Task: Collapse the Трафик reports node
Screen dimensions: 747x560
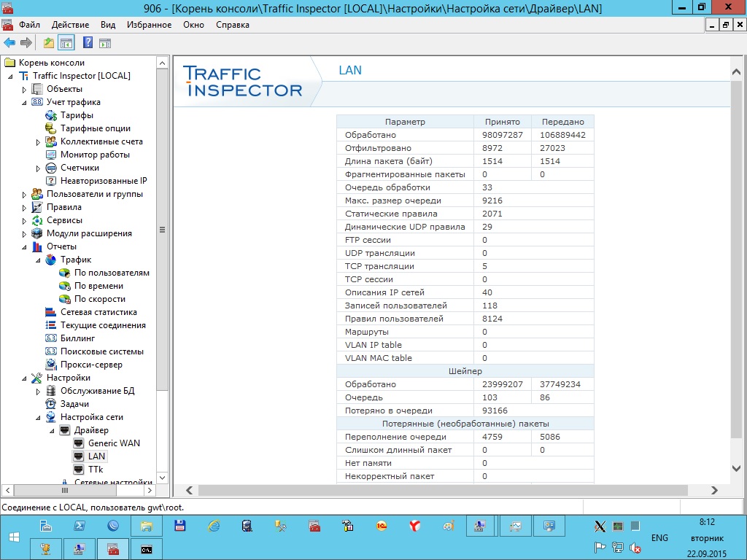Action: [38, 260]
